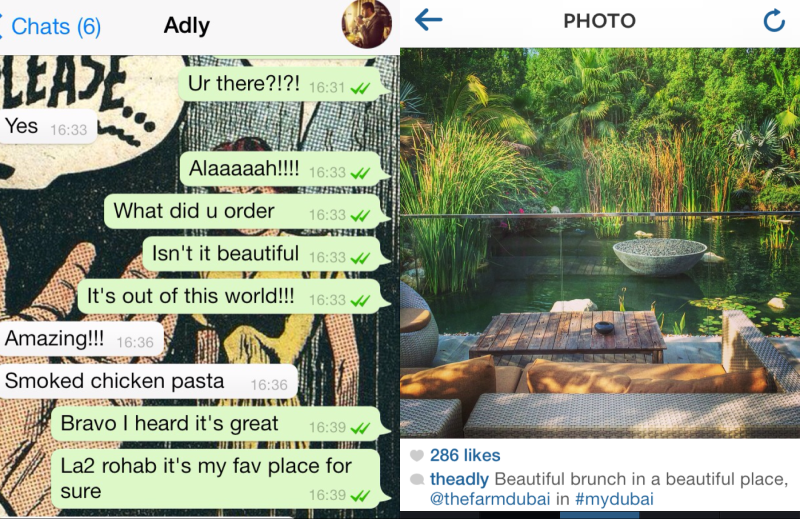Viewport: 800px width, 519px height.
Task: Tap the double check marks on 'Bravo I heard it's great'
Action: coord(360,428)
